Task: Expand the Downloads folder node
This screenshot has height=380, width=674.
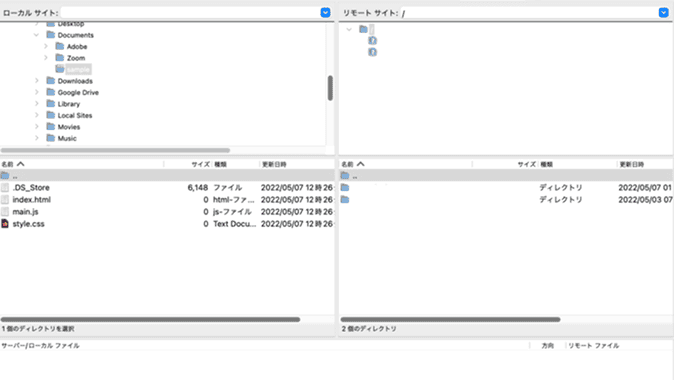Action: coord(37,80)
